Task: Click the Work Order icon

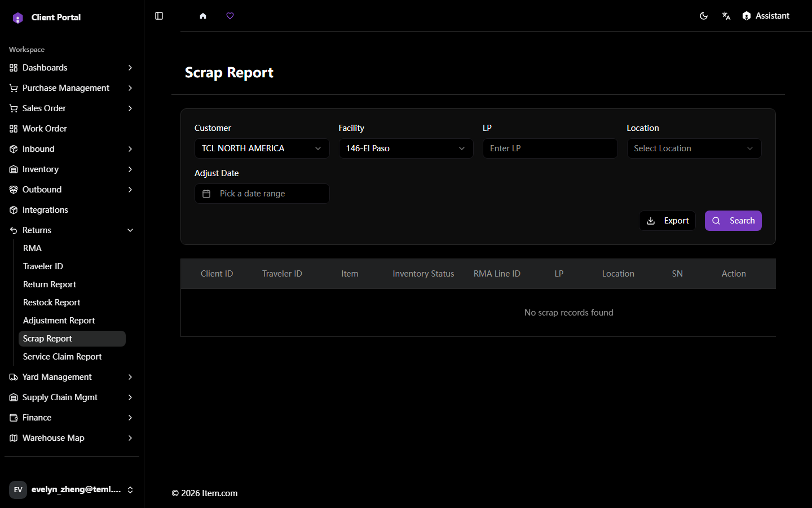Action: tap(14, 129)
